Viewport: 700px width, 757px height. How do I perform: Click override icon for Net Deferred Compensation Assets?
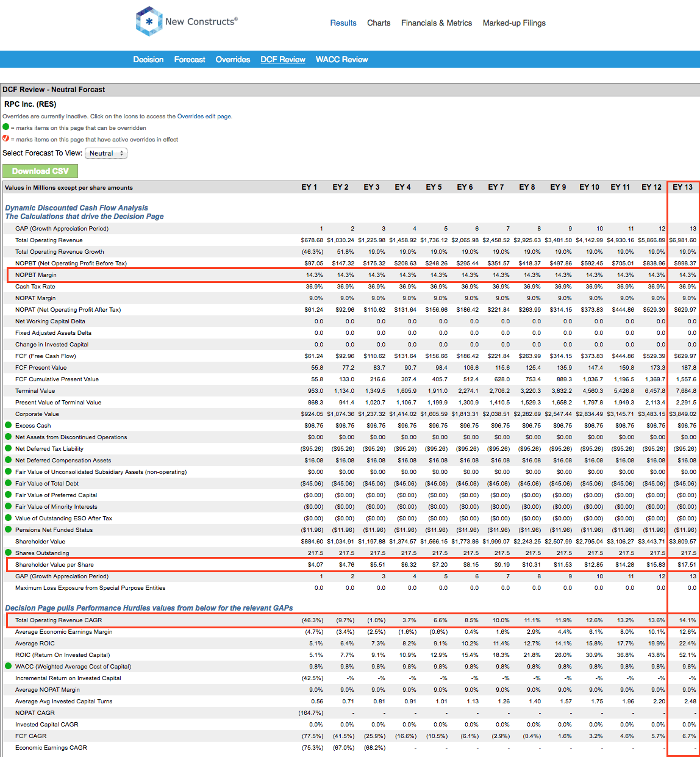click(9, 460)
